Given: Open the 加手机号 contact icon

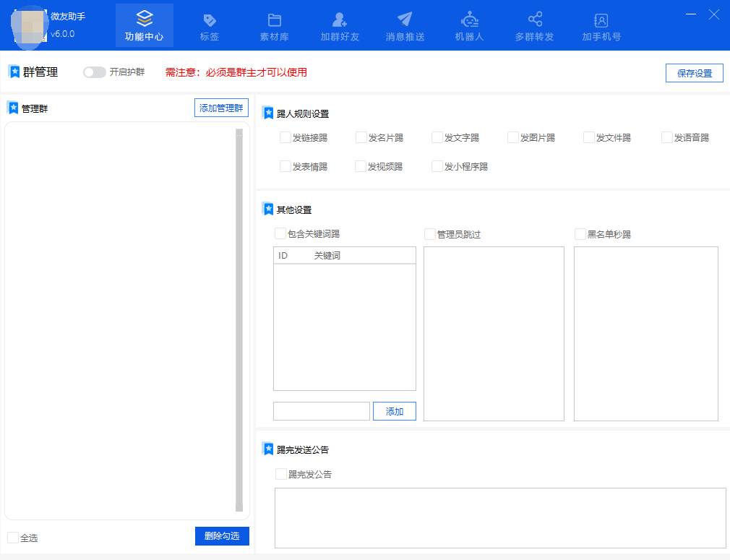Looking at the screenshot, I should point(601,20).
